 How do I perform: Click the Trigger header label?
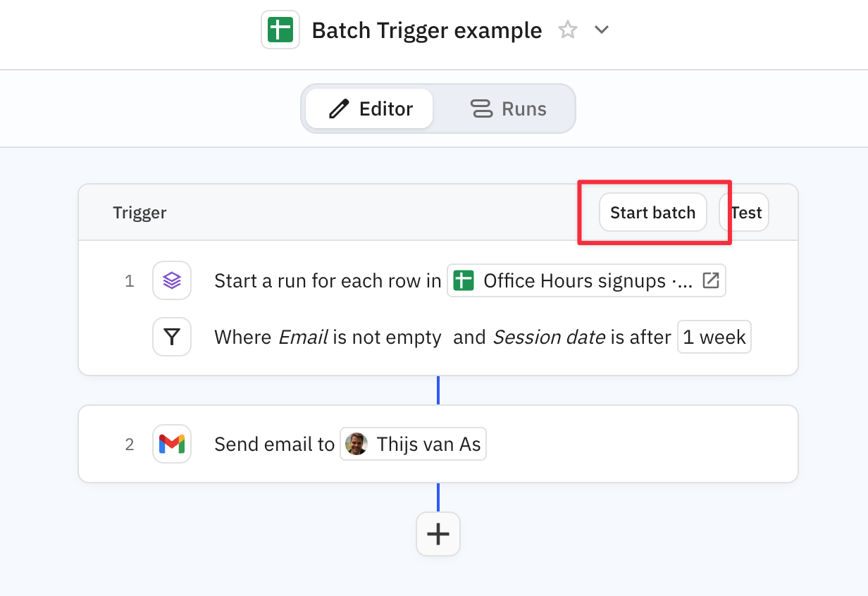pos(139,213)
